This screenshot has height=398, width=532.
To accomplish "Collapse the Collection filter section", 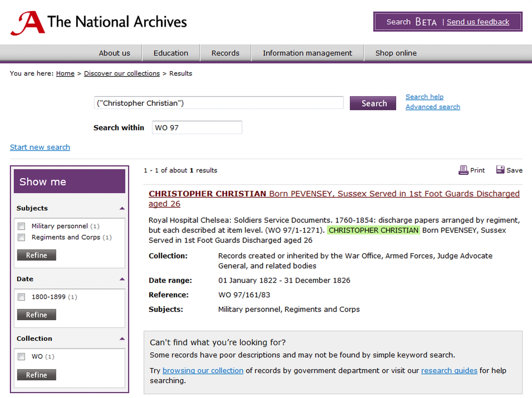I will click(x=122, y=338).
